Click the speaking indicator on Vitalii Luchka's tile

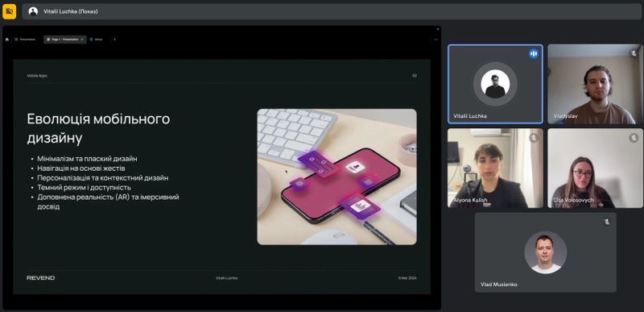pos(534,53)
